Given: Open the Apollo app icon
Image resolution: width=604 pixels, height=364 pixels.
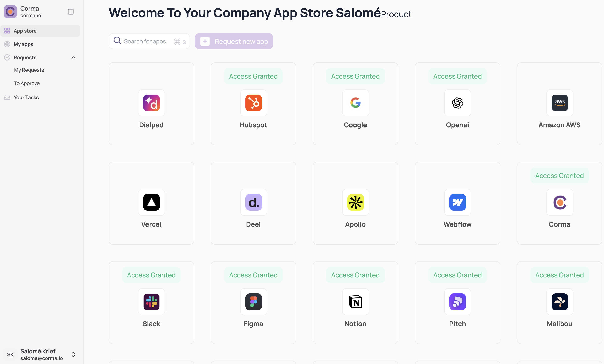Looking at the screenshot, I should pyautogui.click(x=355, y=202).
